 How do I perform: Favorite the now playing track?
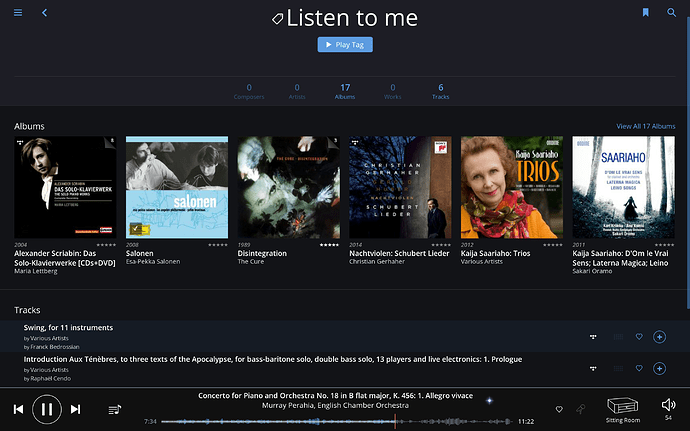(559, 409)
